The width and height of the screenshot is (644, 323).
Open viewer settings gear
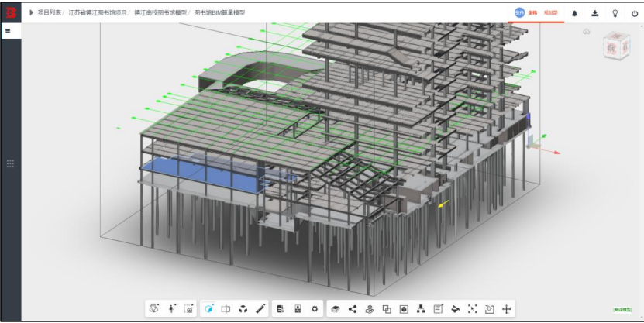[315, 309]
